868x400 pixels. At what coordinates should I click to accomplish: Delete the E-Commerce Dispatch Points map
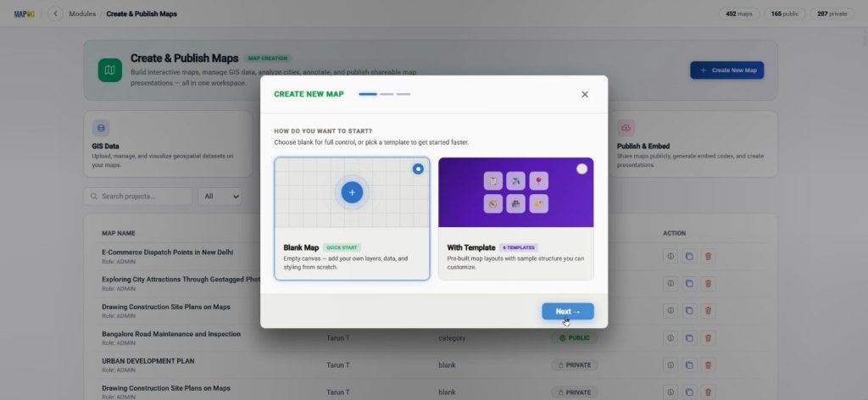(708, 257)
